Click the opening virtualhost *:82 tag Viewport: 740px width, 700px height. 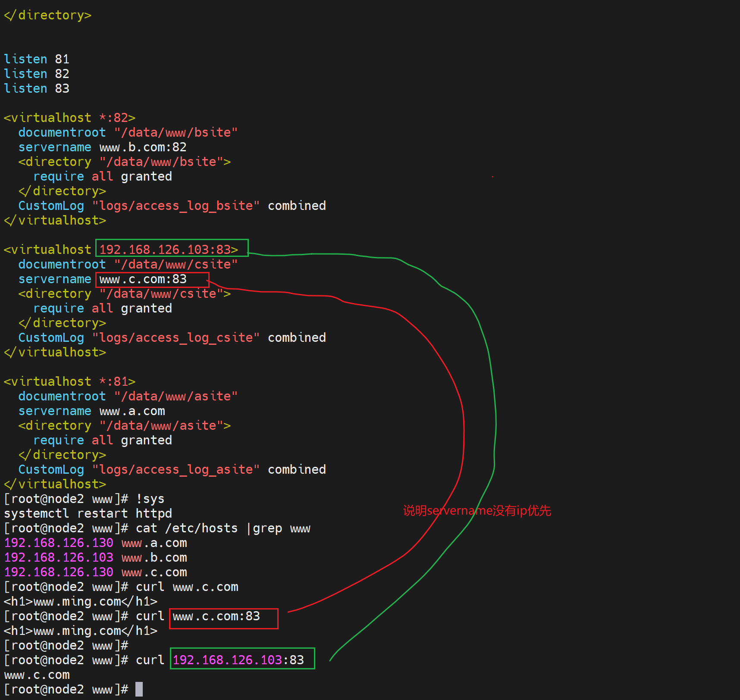(69, 118)
